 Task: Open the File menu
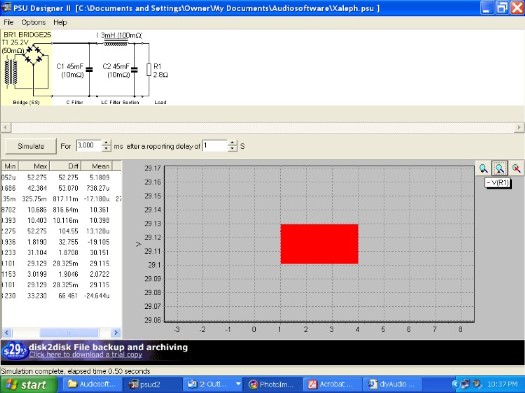pos(8,22)
